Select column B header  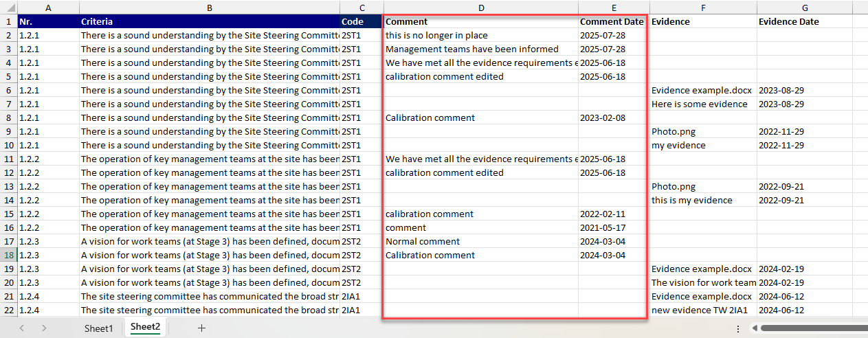coord(209,8)
